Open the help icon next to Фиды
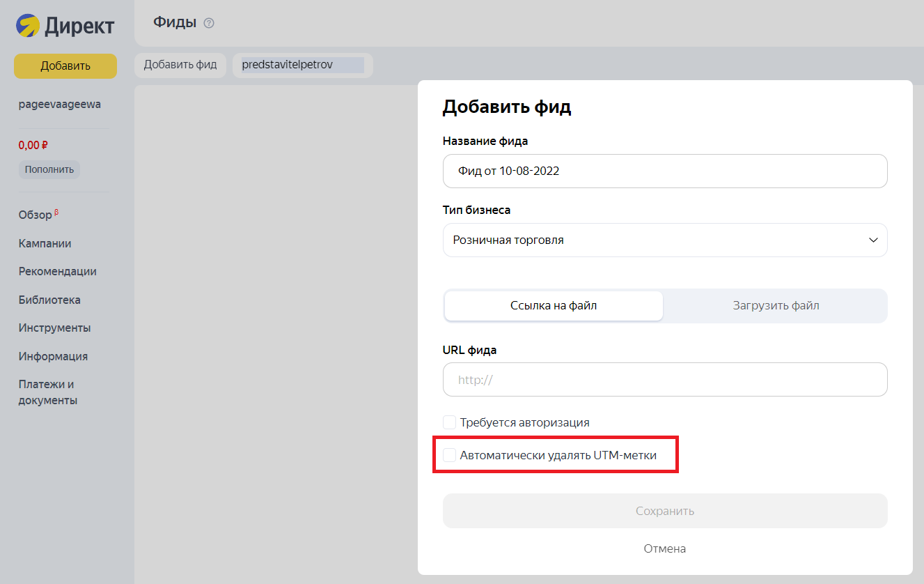Viewport: 924px width, 584px height. point(209,23)
